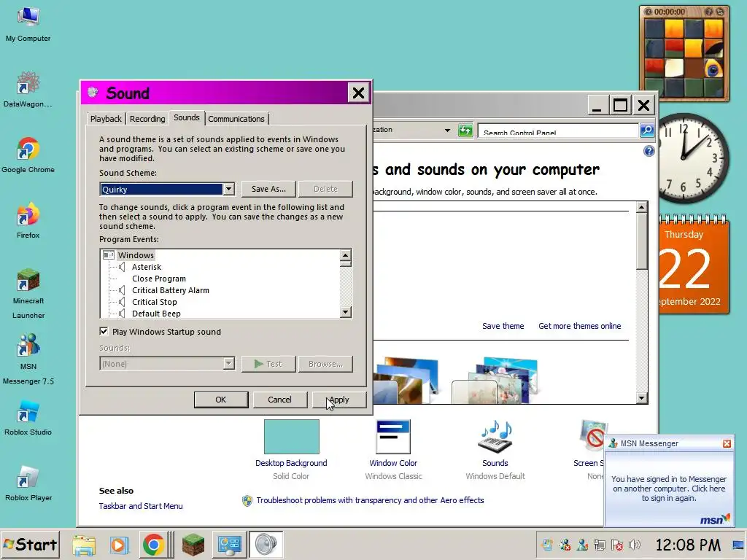Click the Desktop Background solid color swatch
This screenshot has width=747, height=560.
click(292, 437)
